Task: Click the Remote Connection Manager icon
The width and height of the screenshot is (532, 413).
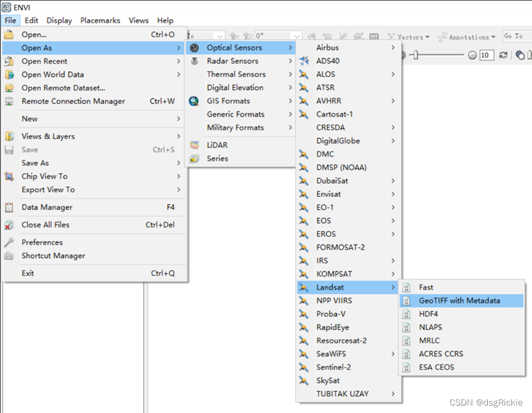Action: pos(9,101)
